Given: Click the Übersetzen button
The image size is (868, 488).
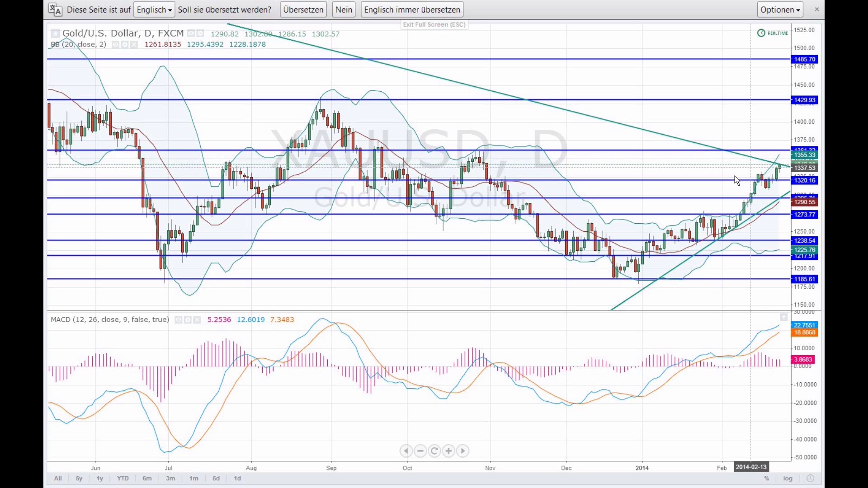Looking at the screenshot, I should click(303, 9).
